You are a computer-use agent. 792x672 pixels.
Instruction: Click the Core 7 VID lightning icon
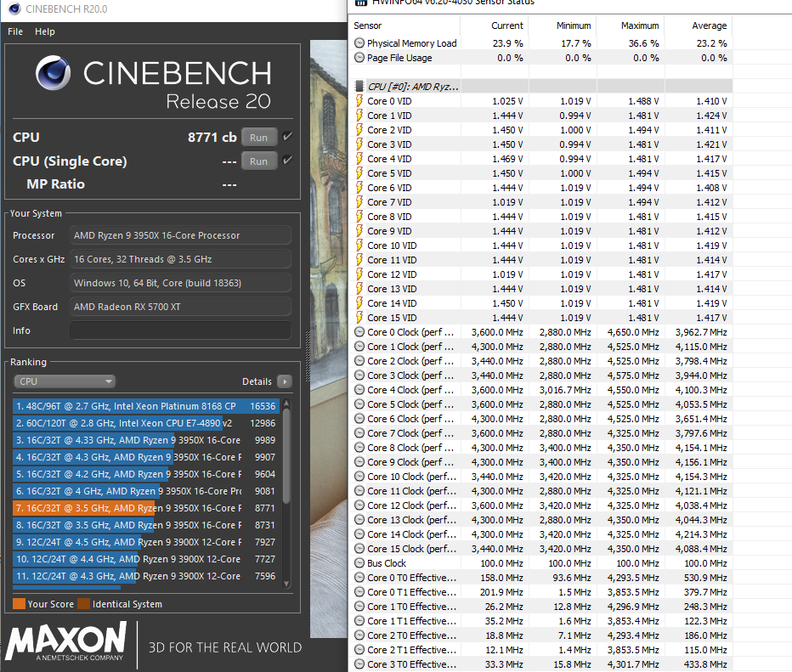click(359, 202)
